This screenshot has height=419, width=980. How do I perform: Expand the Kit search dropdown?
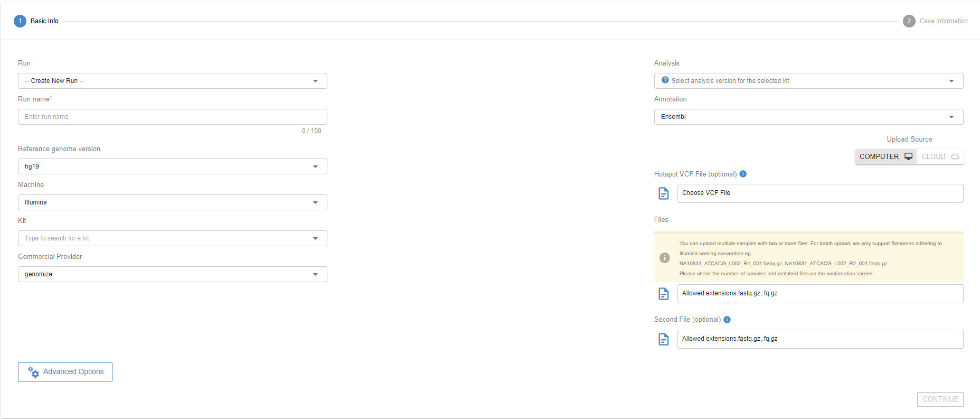point(173,238)
